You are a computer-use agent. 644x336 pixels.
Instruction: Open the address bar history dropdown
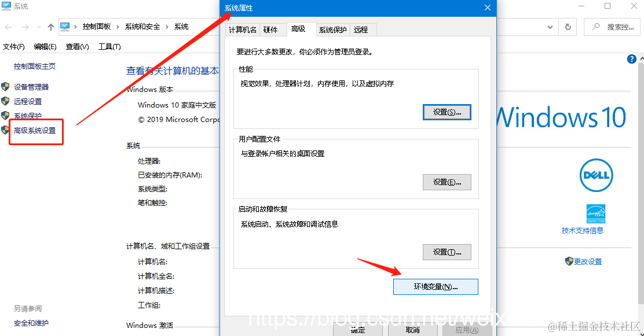(x=550, y=27)
